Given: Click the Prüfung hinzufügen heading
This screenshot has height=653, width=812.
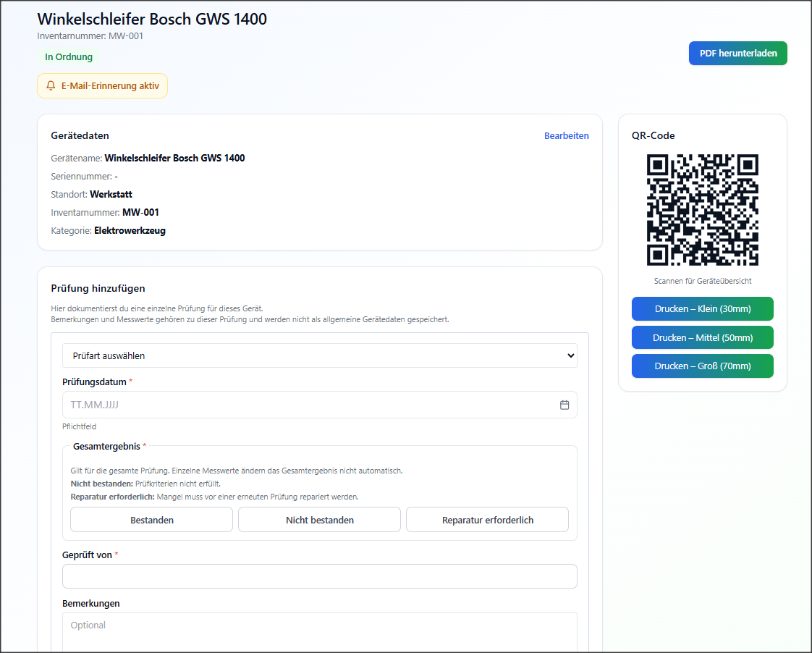Looking at the screenshot, I should click(x=98, y=288).
